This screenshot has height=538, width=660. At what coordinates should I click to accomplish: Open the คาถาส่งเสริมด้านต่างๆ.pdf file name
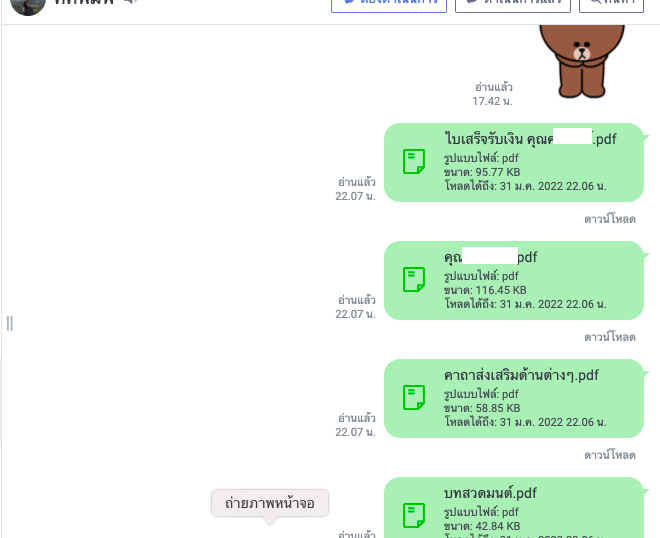pyautogui.click(x=521, y=375)
